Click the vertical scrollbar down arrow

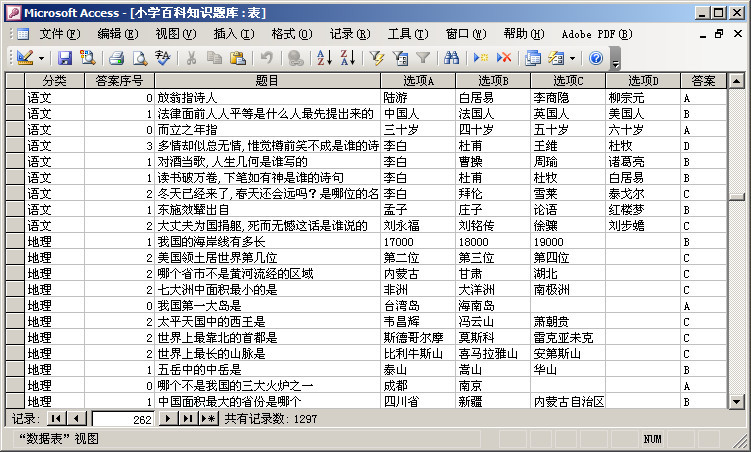coord(737,401)
